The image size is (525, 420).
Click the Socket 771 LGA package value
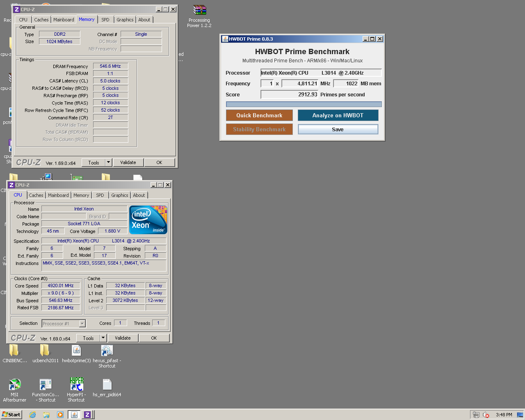point(84,224)
